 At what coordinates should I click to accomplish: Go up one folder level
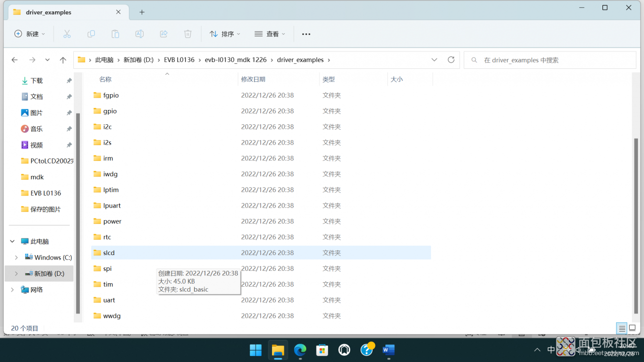63,60
